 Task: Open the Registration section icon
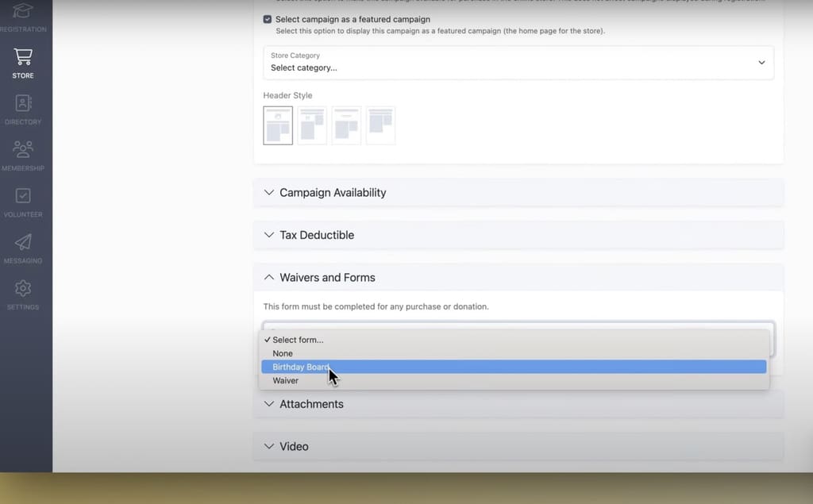(23, 11)
